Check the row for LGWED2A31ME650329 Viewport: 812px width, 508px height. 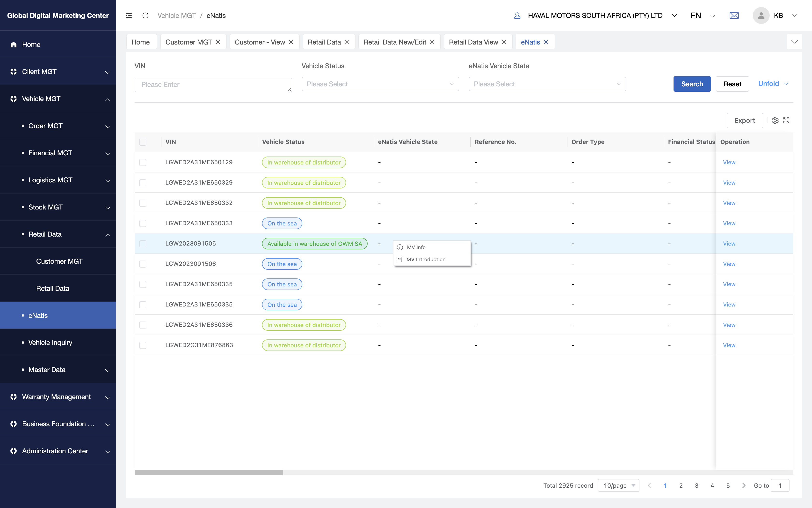(x=143, y=183)
